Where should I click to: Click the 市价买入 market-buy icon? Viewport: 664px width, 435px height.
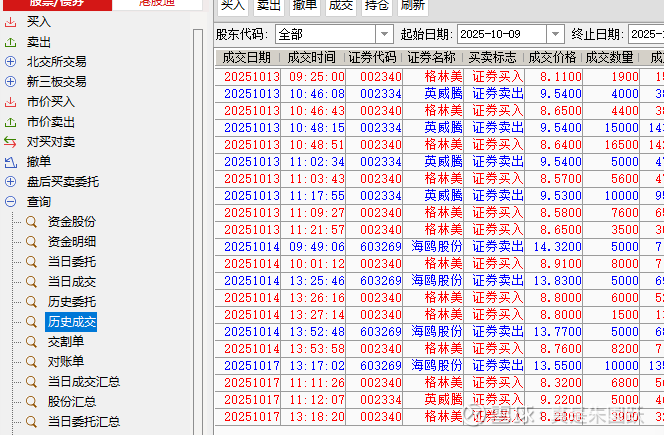point(10,102)
